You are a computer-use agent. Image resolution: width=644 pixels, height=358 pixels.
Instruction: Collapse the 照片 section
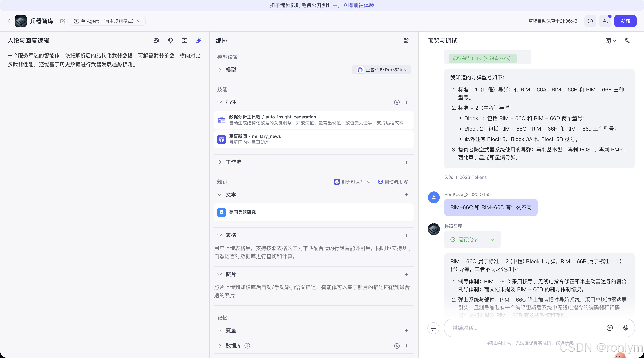(x=220, y=274)
